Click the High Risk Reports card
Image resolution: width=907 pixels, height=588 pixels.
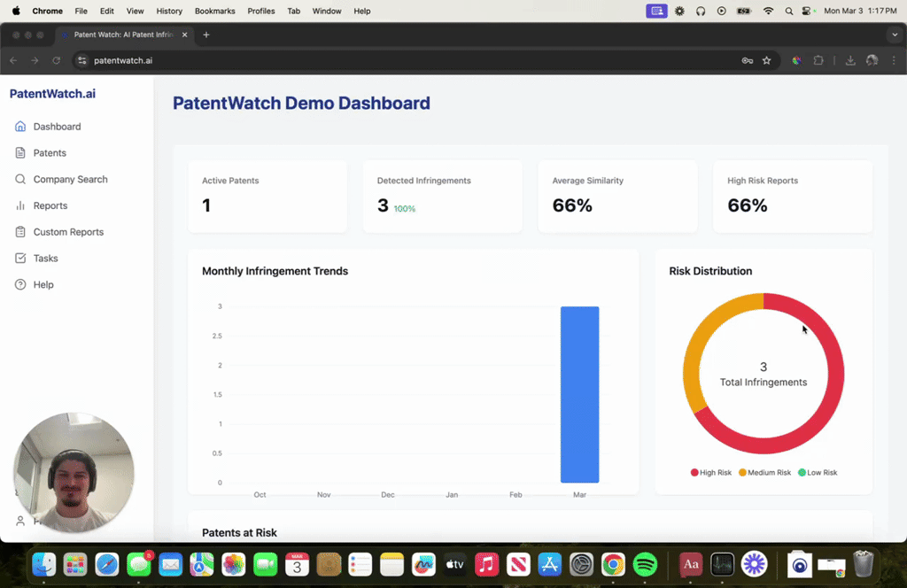coord(793,197)
